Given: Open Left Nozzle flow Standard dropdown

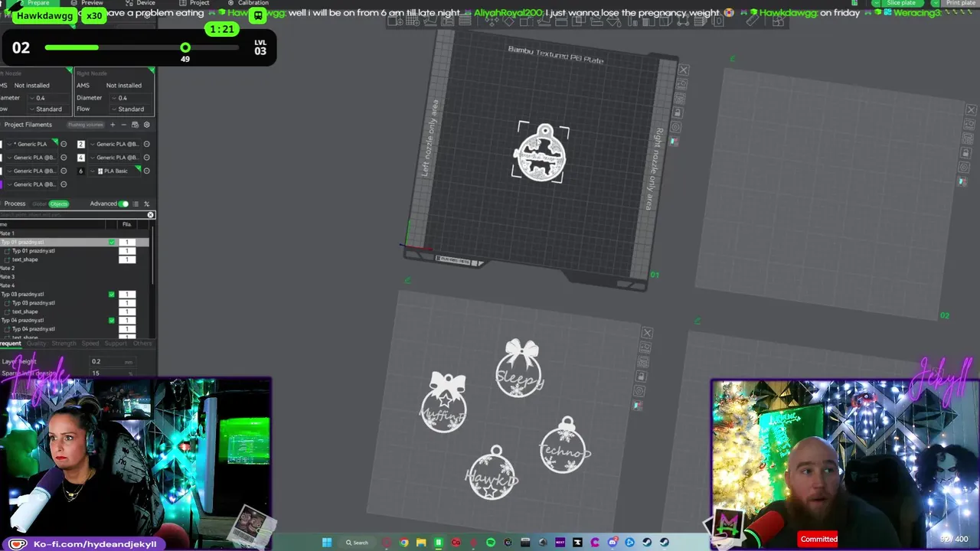Looking at the screenshot, I should tap(49, 109).
